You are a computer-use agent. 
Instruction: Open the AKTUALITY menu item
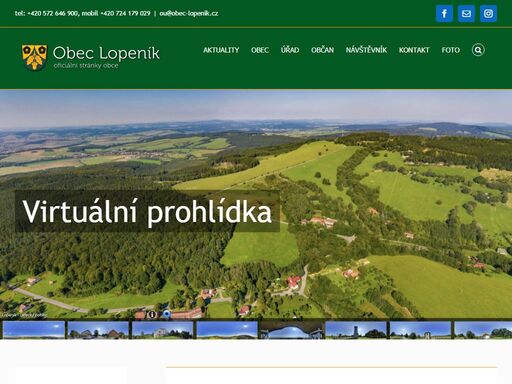pyautogui.click(x=221, y=50)
